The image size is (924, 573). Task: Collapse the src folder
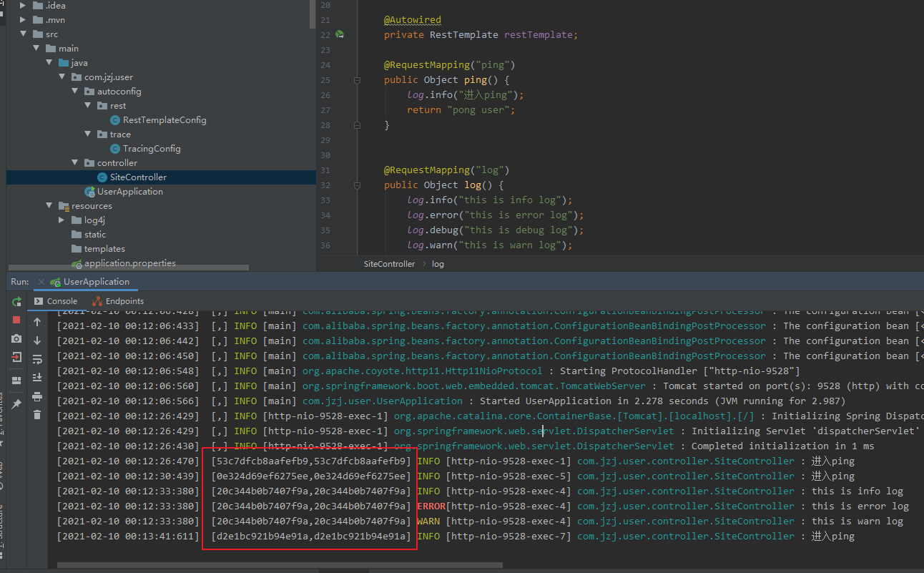point(24,34)
